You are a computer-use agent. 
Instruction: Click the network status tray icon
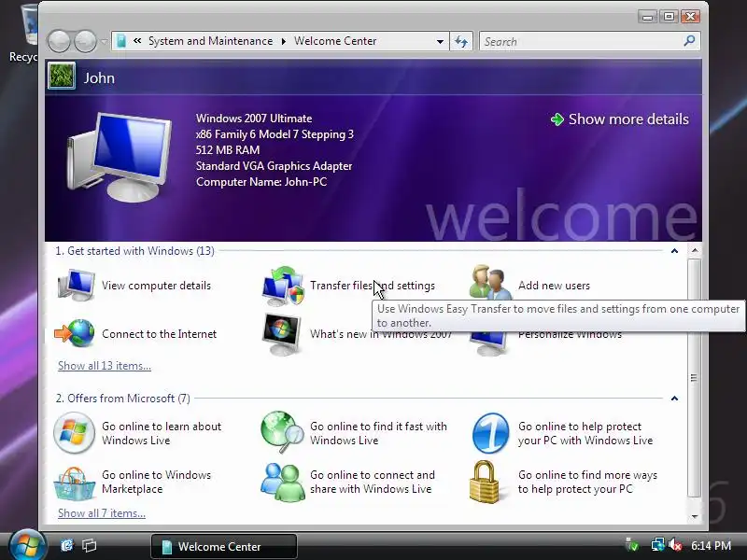click(657, 545)
